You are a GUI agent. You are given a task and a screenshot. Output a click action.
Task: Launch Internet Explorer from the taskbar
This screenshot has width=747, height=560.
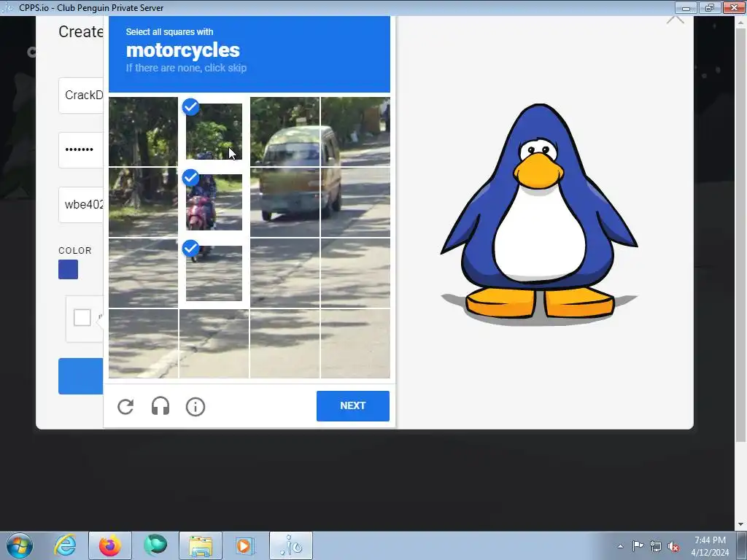tap(65, 545)
